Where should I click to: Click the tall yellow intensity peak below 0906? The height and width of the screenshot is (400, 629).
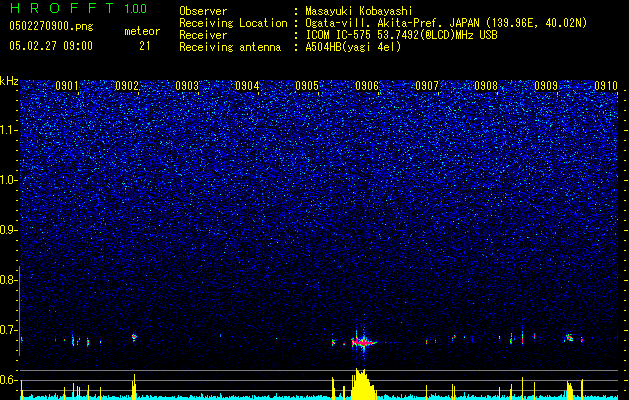click(x=363, y=384)
